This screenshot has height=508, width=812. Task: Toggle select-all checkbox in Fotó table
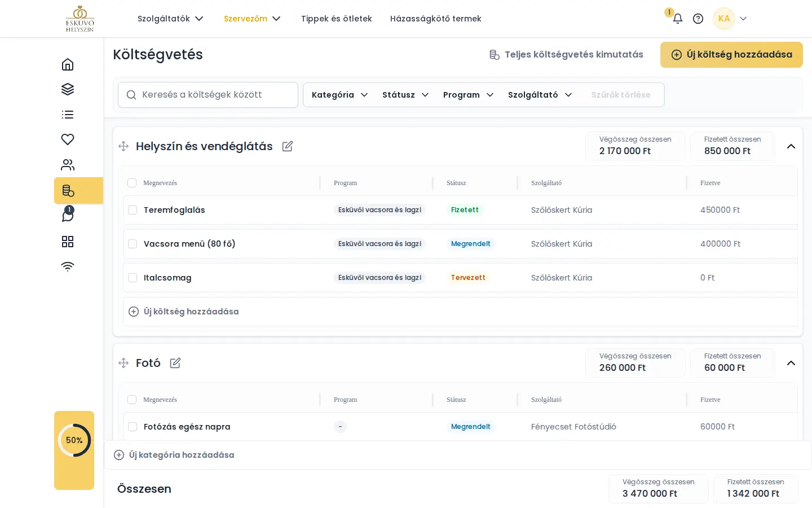click(x=132, y=400)
